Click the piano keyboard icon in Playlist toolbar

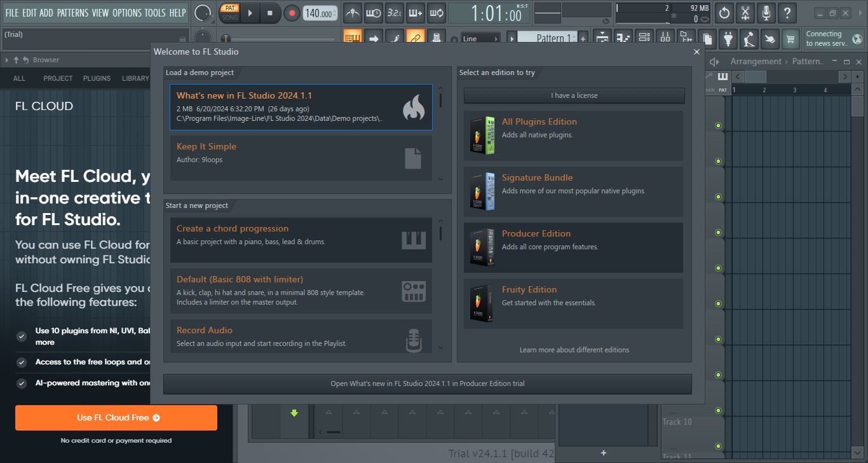pos(722,76)
